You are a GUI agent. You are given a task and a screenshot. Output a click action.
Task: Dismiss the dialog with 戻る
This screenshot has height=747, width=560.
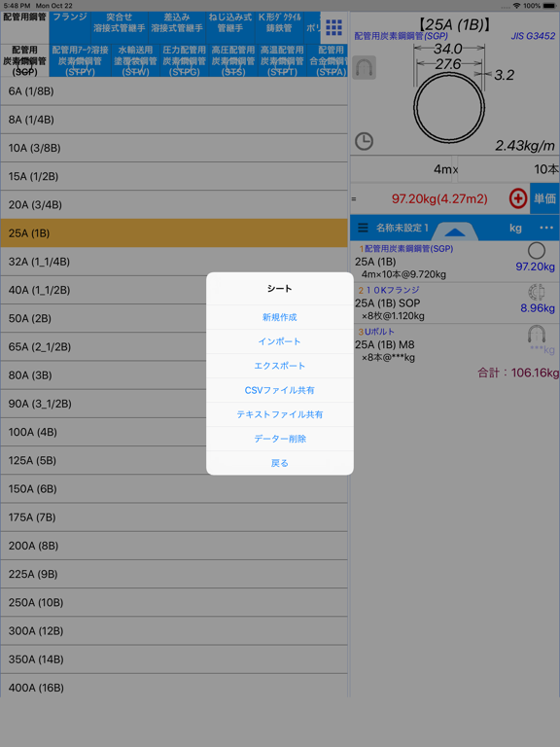click(x=280, y=463)
